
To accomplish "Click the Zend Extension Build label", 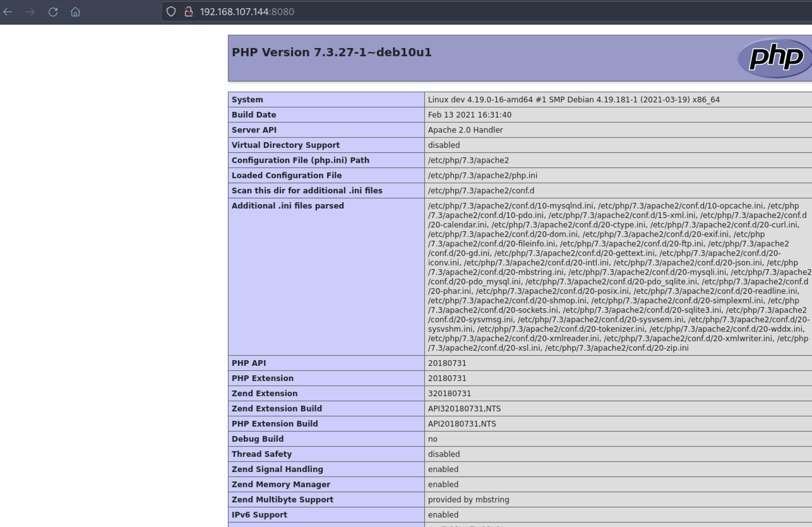I will 277,409.
